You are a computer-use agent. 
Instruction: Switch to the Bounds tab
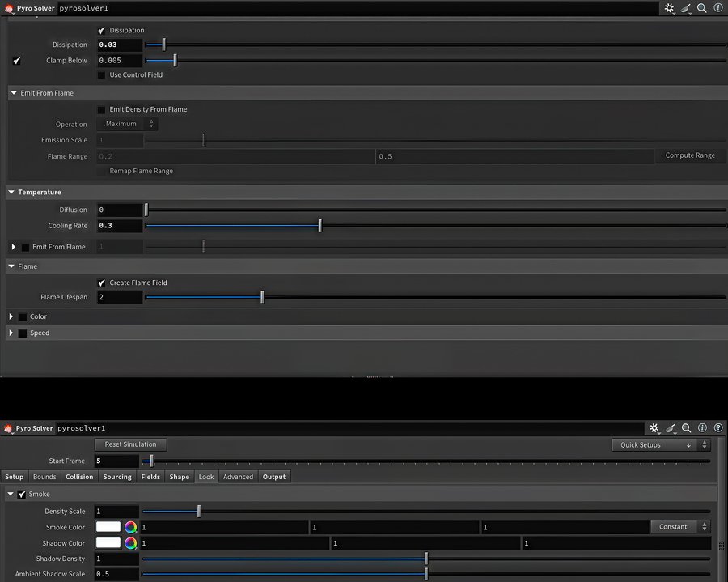tap(44, 477)
